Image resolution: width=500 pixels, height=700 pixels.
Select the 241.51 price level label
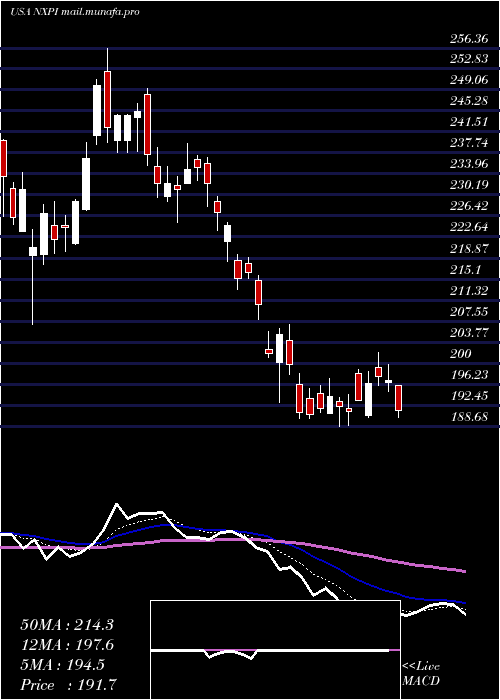coord(469,122)
